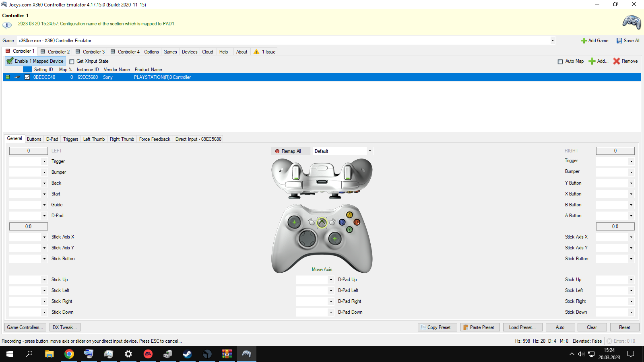This screenshot has height=362, width=644.
Task: Click the Add Game... button
Action: click(597, 41)
